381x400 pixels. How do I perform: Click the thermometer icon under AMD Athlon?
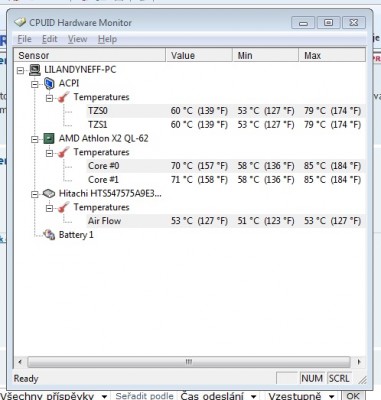[x=63, y=152]
